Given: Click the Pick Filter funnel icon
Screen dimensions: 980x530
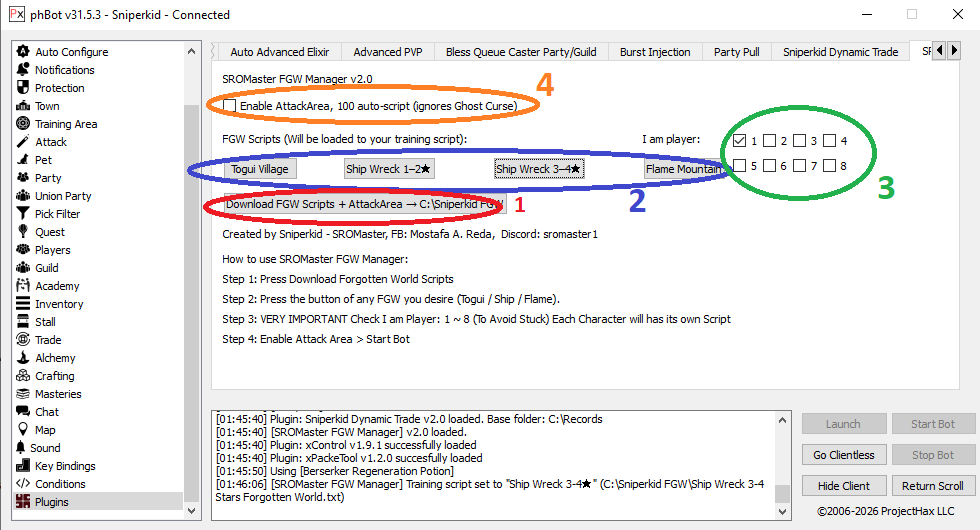Looking at the screenshot, I should (x=23, y=214).
